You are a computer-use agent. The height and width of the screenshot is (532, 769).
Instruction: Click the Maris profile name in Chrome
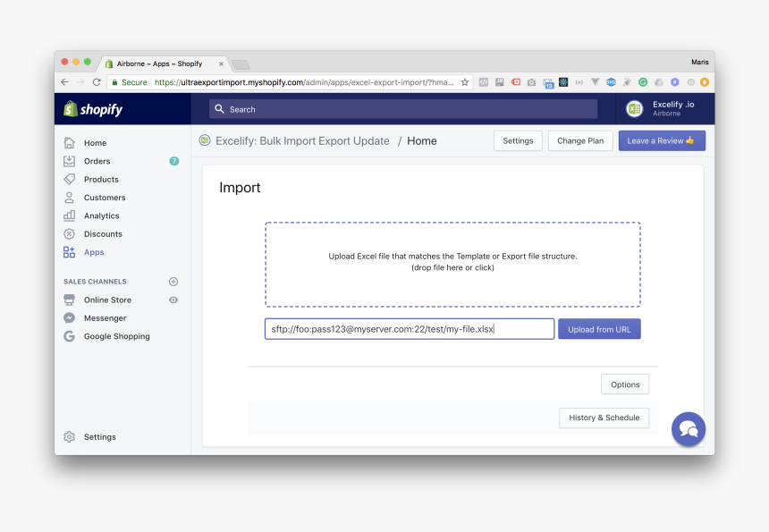(700, 62)
